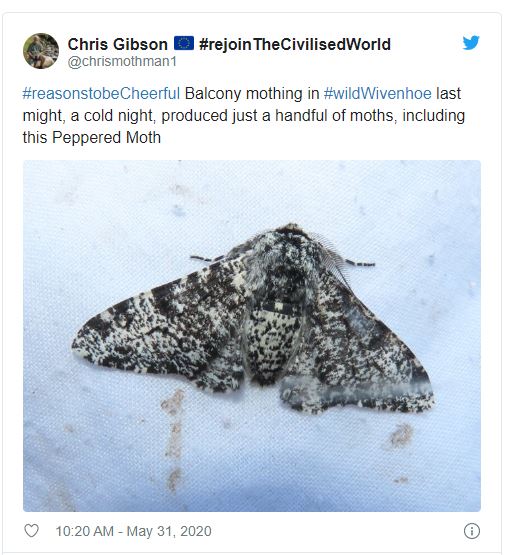
Task: Open the #reasonstobeCheerful hashtag
Action: pos(101,94)
